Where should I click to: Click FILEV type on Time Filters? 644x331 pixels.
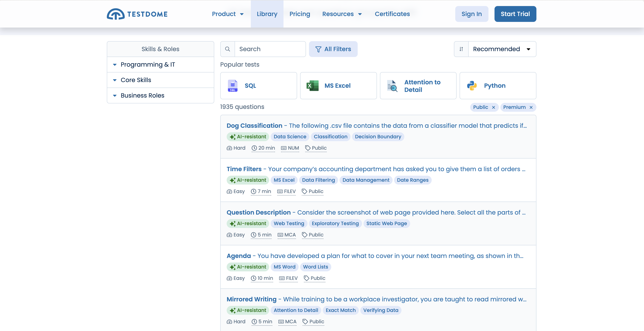coord(287,192)
